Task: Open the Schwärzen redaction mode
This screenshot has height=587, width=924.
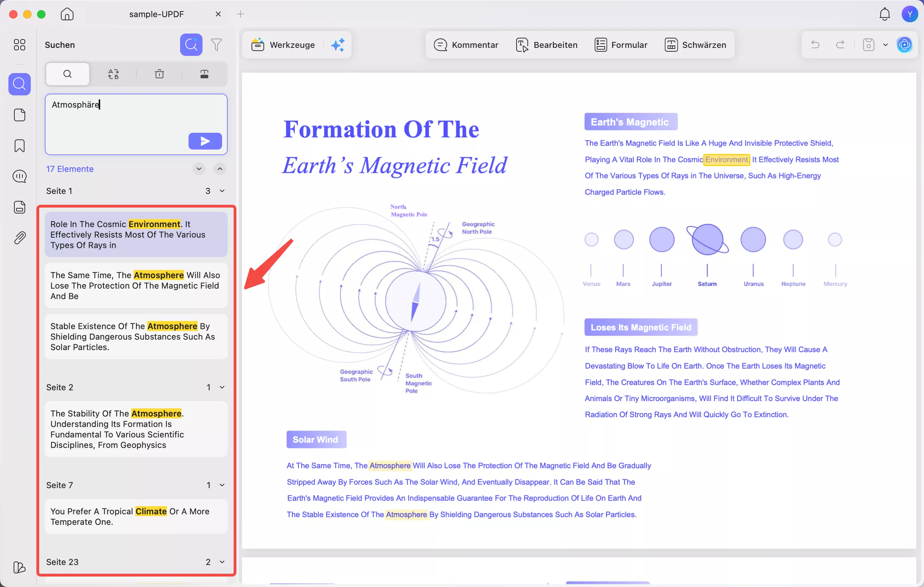Action: (x=695, y=45)
